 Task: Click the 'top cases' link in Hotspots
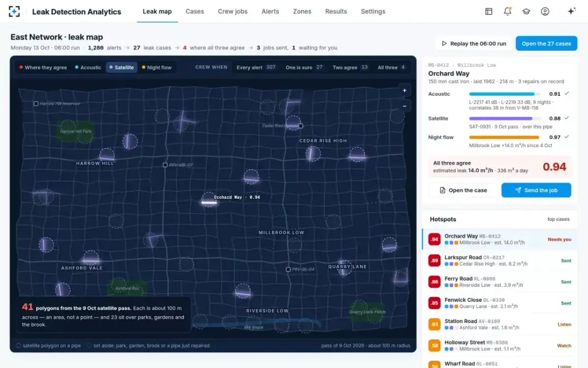click(558, 219)
